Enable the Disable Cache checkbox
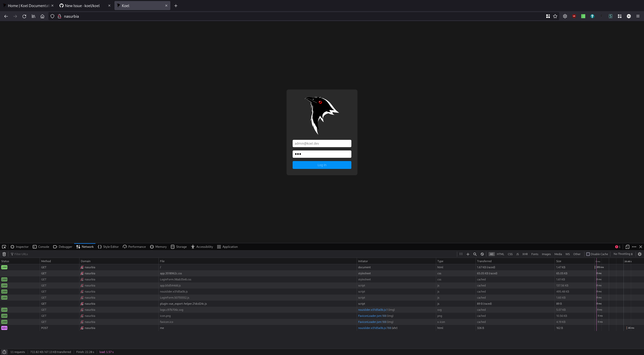 click(x=588, y=254)
